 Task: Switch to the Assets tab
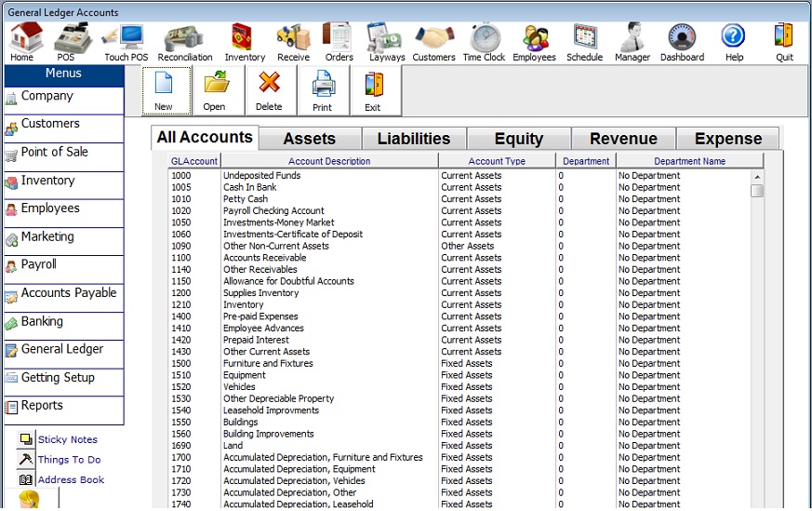pyautogui.click(x=310, y=139)
